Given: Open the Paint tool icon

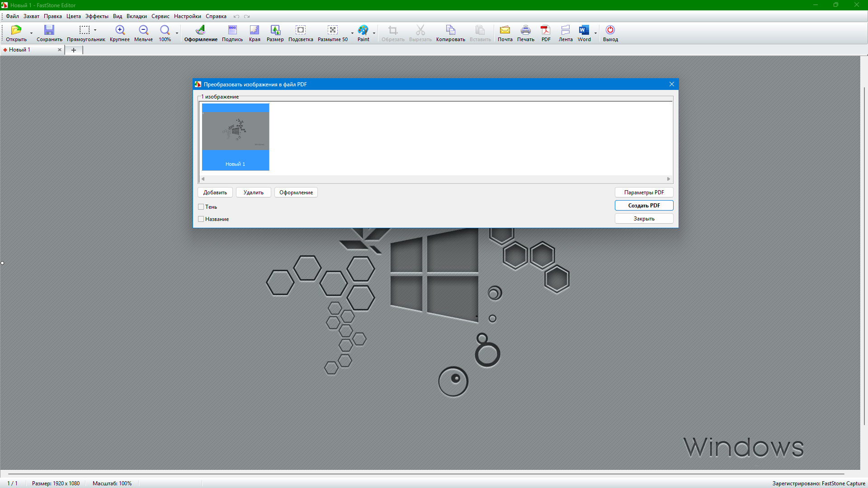Looking at the screenshot, I should [363, 30].
